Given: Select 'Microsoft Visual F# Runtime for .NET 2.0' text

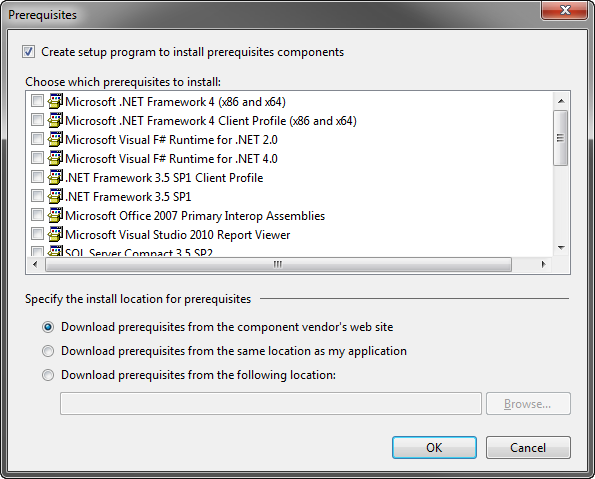Looking at the screenshot, I should click(171, 140).
